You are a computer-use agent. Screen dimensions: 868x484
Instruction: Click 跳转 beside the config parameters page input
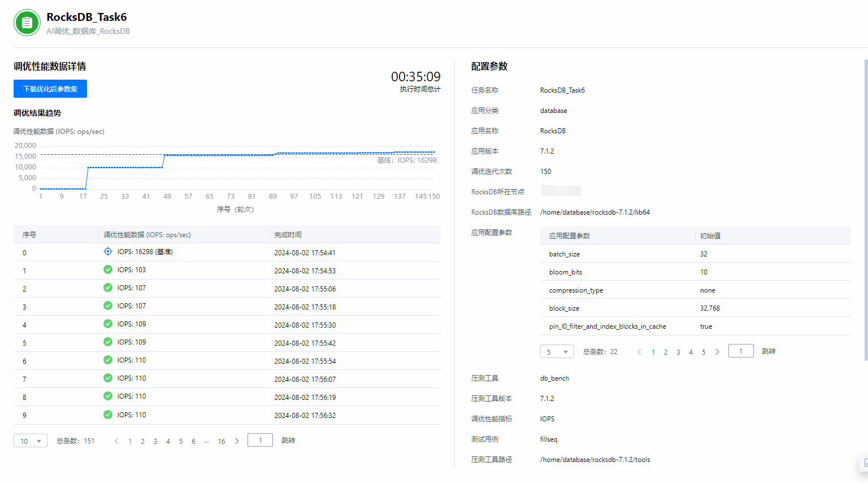tap(769, 351)
